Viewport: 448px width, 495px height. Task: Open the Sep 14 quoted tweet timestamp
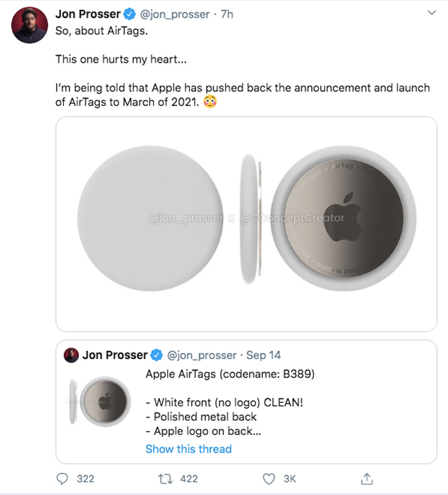click(264, 355)
